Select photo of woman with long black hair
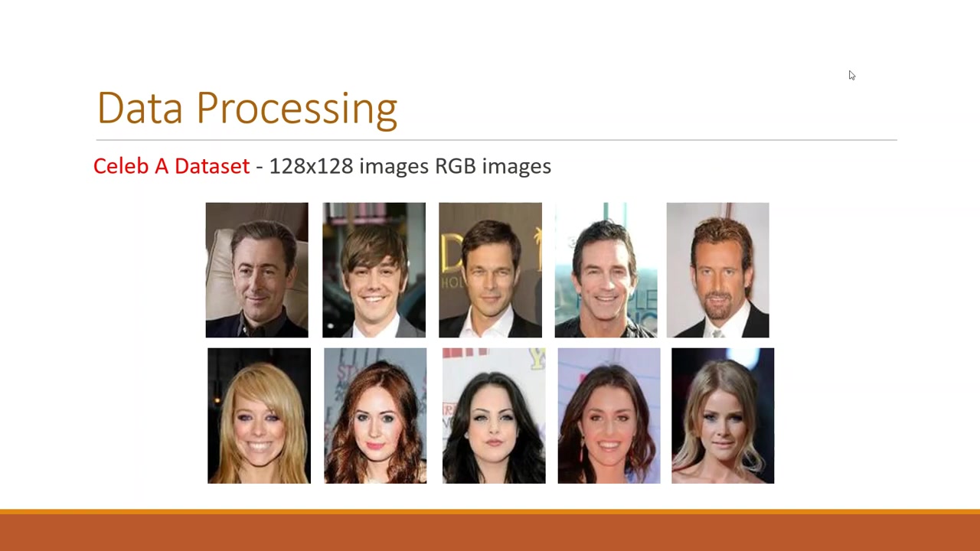 point(494,416)
